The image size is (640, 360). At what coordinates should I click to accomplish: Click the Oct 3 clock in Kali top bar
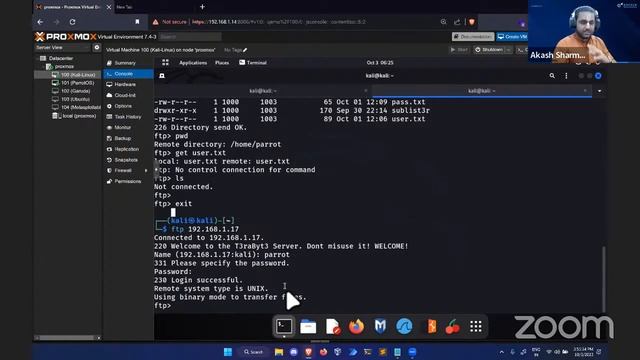click(380, 63)
